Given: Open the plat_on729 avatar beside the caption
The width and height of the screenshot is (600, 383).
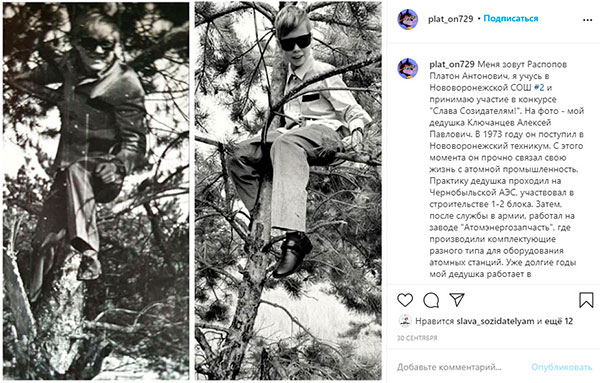Looking at the screenshot, I should point(408,68).
